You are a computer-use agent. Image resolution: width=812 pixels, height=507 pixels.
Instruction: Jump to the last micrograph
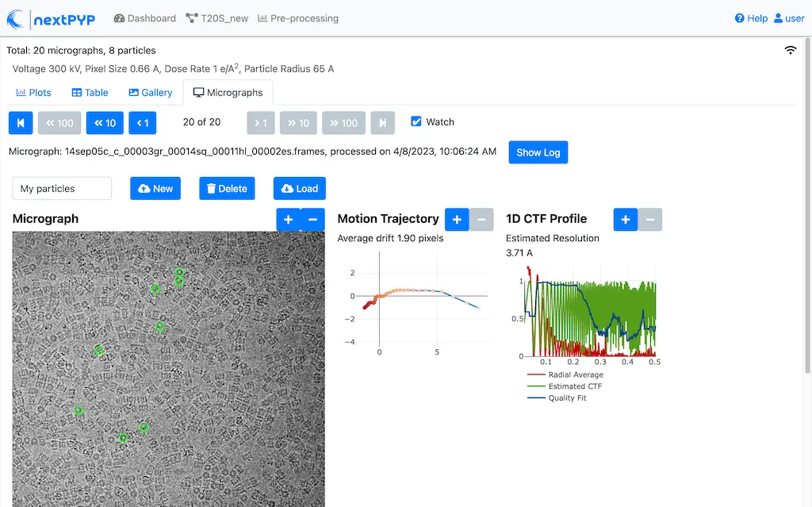pyautogui.click(x=382, y=122)
